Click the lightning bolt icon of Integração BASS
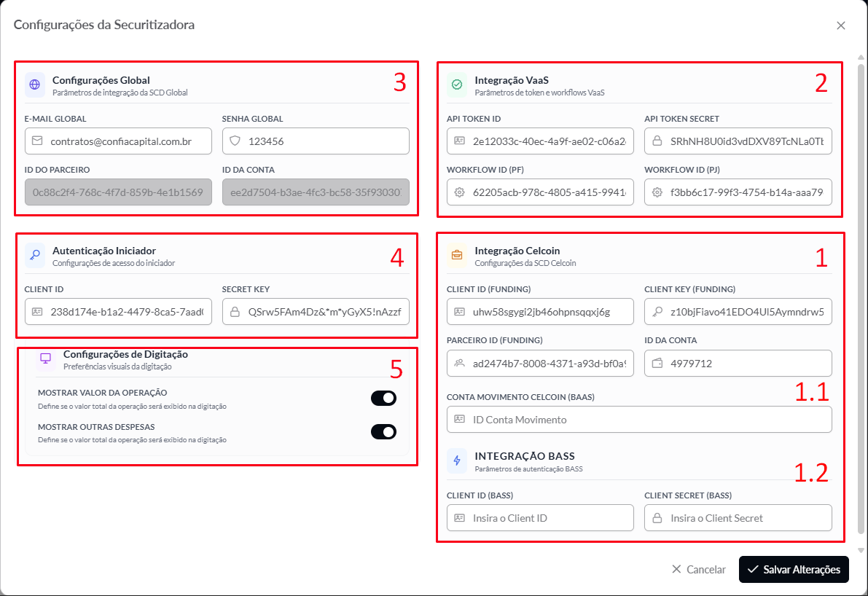Screen dimensions: 868x596 coord(457,460)
